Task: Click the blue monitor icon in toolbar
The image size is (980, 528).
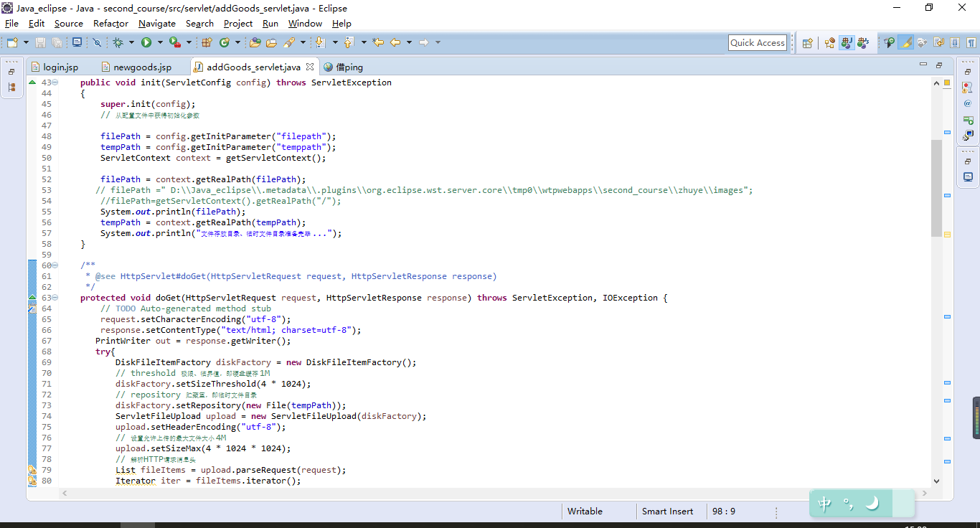Action: point(77,43)
